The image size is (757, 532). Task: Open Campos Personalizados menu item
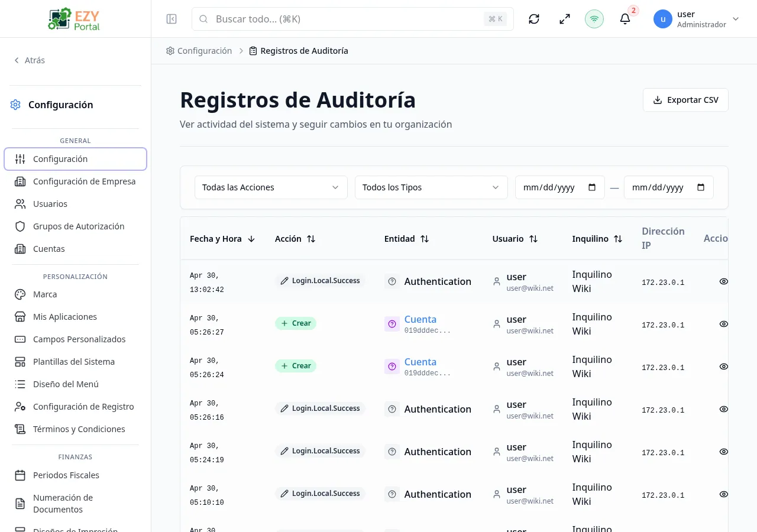(x=75, y=339)
